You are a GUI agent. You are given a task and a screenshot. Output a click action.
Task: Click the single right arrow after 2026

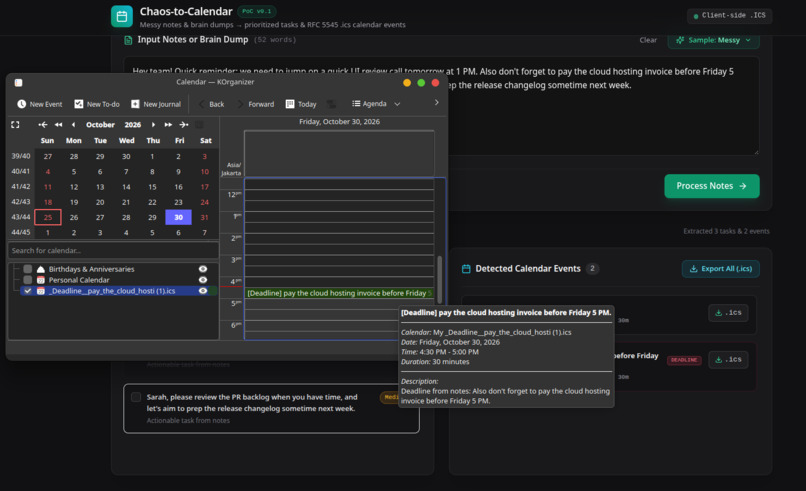point(153,125)
